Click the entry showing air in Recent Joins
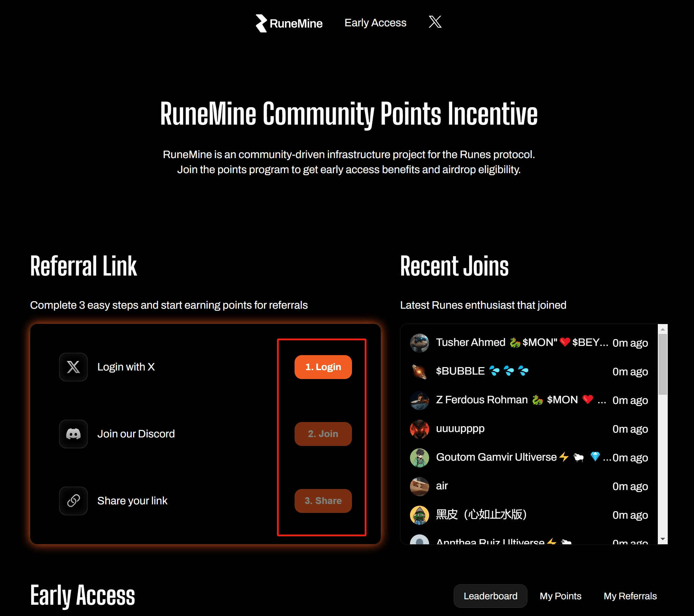The width and height of the screenshot is (694, 616). point(442,486)
